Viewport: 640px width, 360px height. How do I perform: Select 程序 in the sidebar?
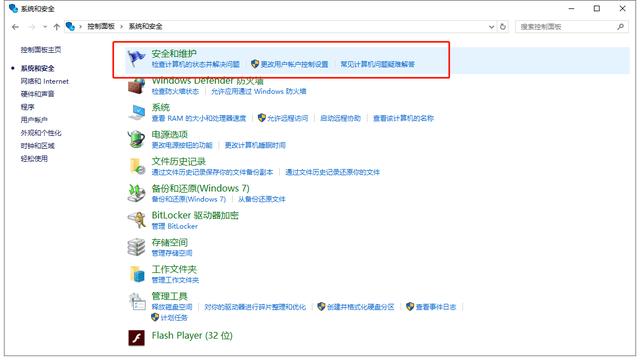pyautogui.click(x=27, y=107)
